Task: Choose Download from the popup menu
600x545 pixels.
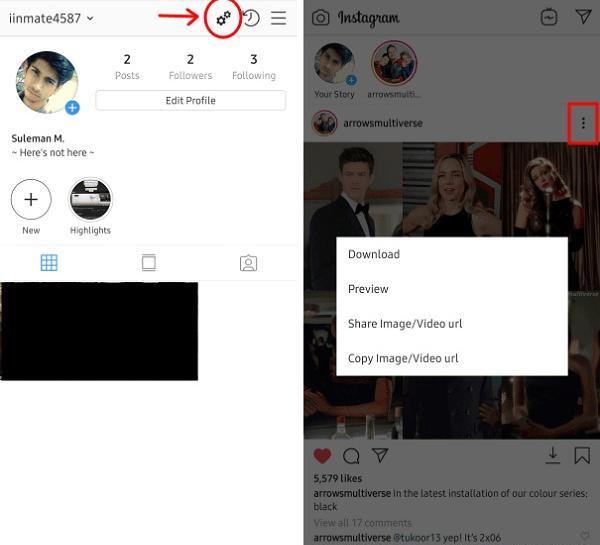Action: coord(452,254)
